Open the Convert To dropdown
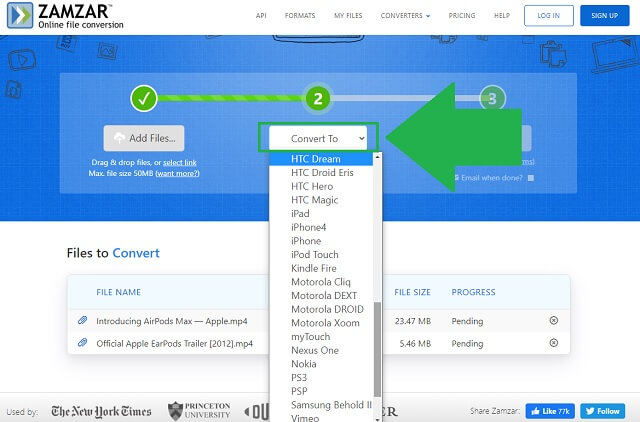 pyautogui.click(x=318, y=138)
